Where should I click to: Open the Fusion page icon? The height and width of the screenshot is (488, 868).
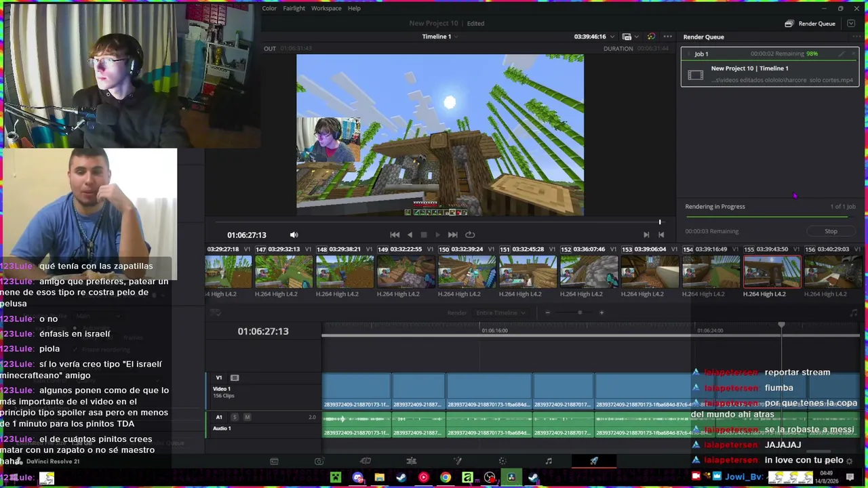(411, 462)
